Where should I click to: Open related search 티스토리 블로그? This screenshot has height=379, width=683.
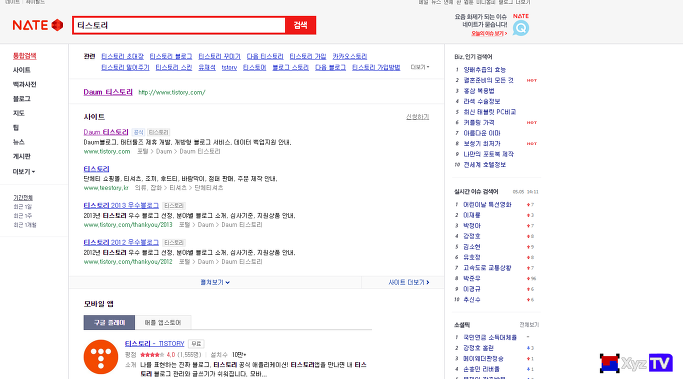coord(171,56)
